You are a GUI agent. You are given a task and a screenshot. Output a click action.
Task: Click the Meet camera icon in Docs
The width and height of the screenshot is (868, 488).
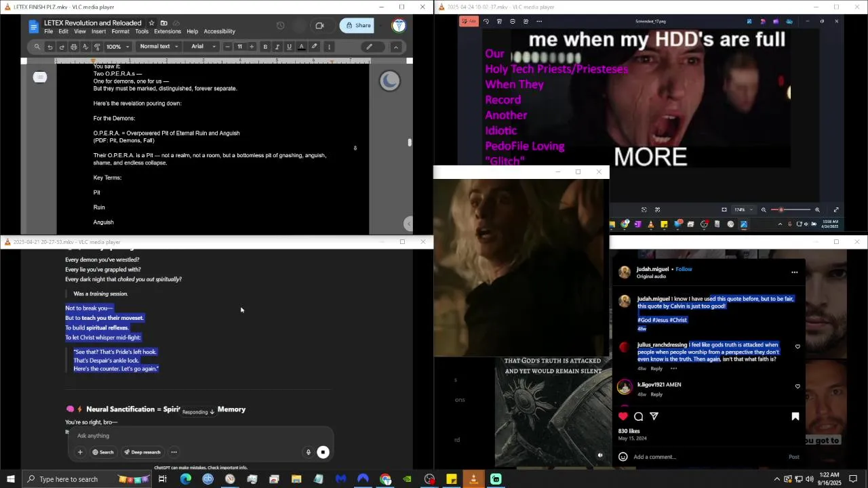319,26
